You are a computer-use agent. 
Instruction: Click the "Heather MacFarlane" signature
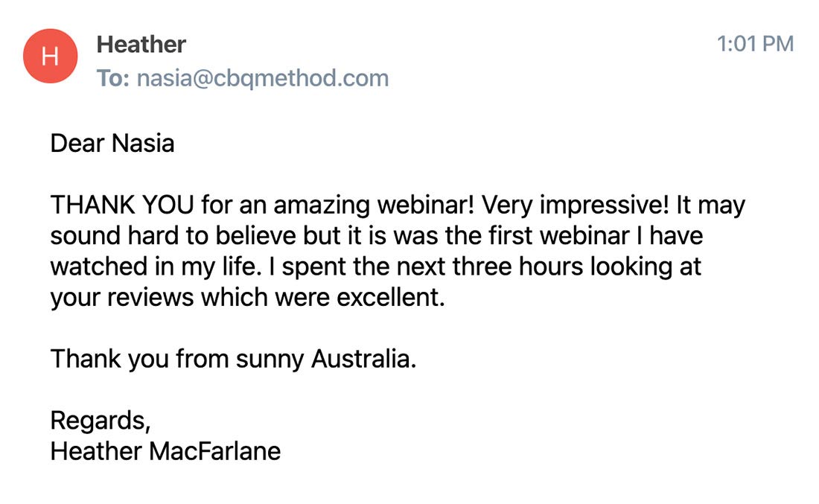pyautogui.click(x=165, y=451)
